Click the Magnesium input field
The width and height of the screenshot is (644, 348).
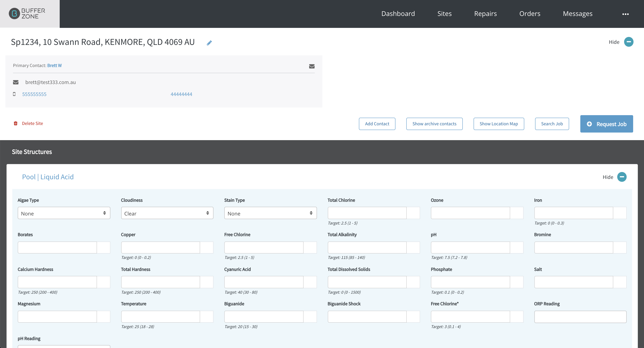57,316
